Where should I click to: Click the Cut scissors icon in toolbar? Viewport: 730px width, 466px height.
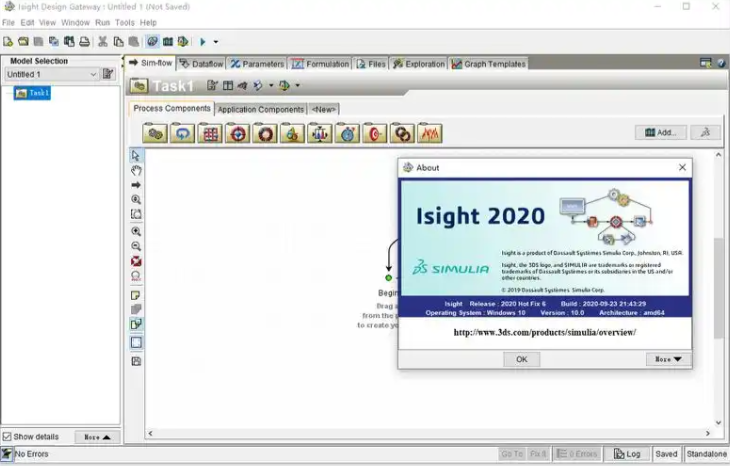pyautogui.click(x=102, y=42)
